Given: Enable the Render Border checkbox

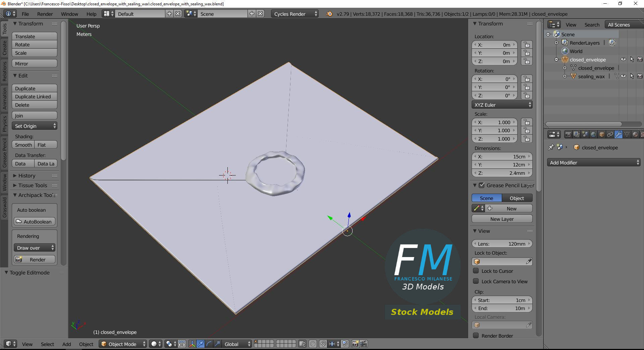Looking at the screenshot, I should pyautogui.click(x=476, y=336).
